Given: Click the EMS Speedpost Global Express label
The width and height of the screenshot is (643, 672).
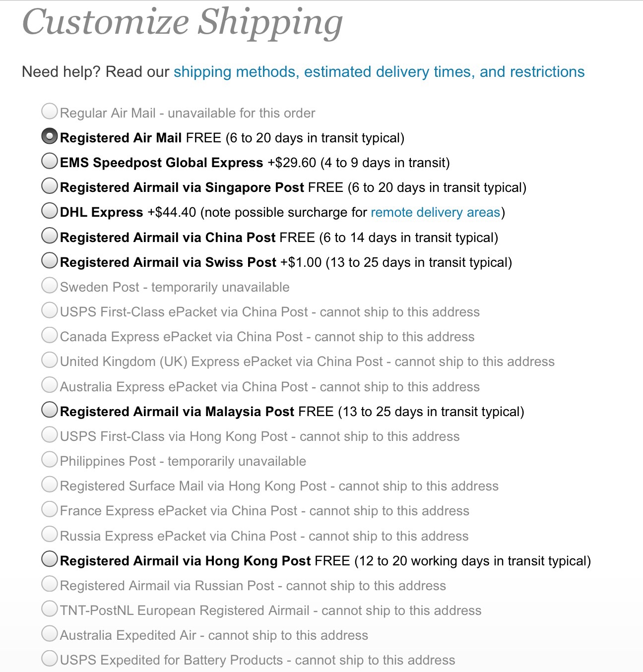Looking at the screenshot, I should tap(161, 163).
